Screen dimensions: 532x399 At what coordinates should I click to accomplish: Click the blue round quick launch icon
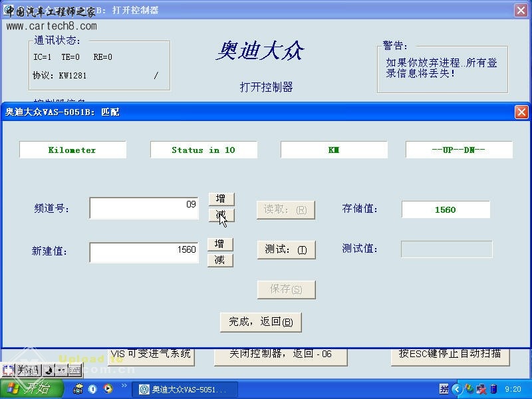(x=92, y=389)
